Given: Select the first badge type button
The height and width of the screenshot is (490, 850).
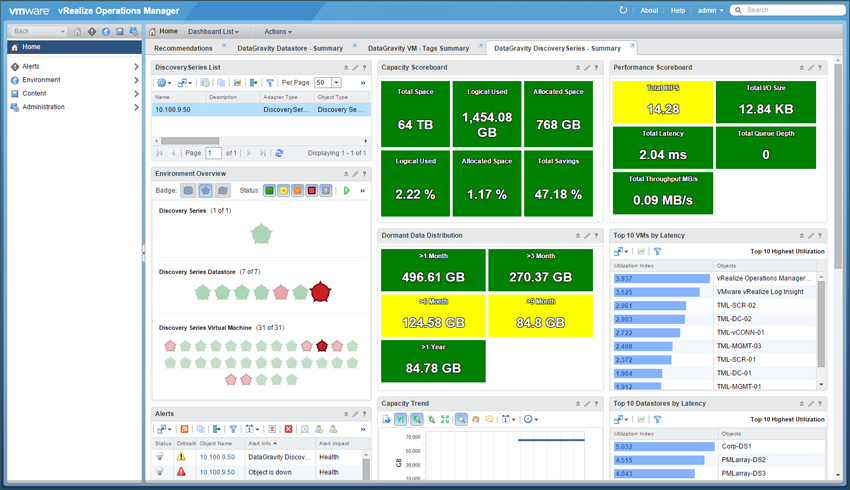Looking at the screenshot, I should (x=188, y=190).
